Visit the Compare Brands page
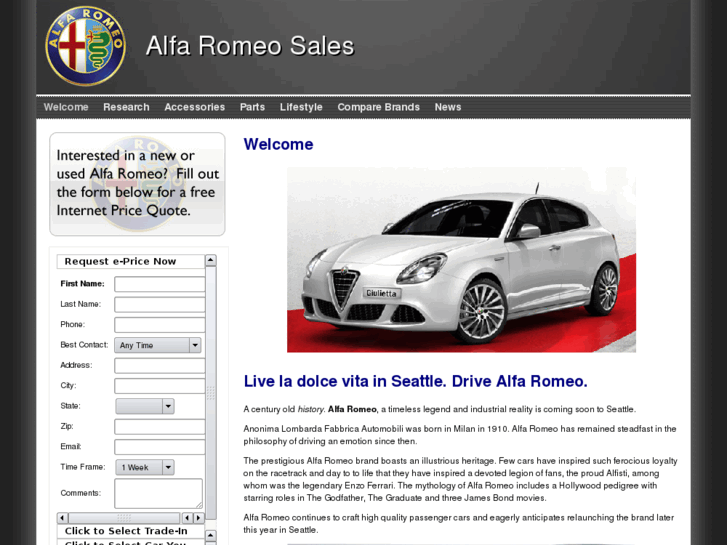 [378, 107]
